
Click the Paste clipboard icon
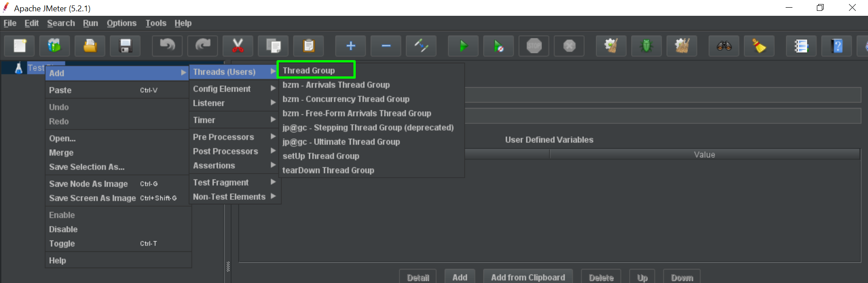click(309, 46)
